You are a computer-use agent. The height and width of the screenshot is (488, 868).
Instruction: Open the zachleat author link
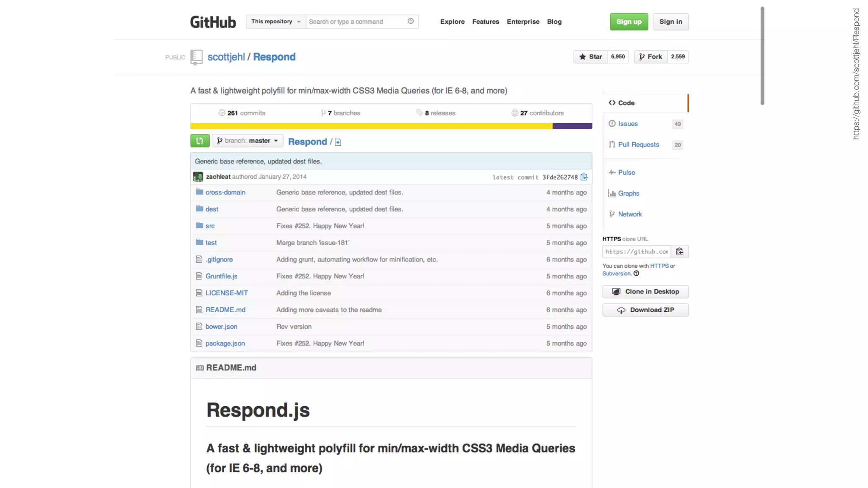click(218, 177)
